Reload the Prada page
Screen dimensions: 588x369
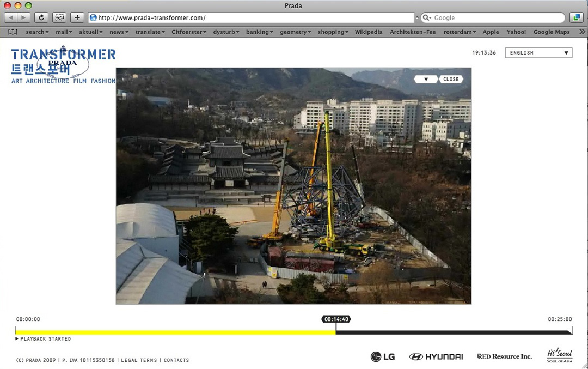tap(41, 17)
